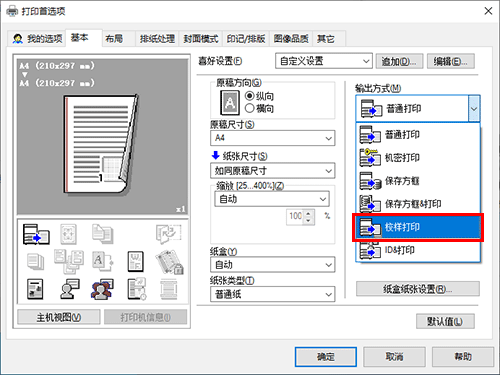Click the 主机视图 button
This screenshot has height=375, width=500.
(x=59, y=317)
